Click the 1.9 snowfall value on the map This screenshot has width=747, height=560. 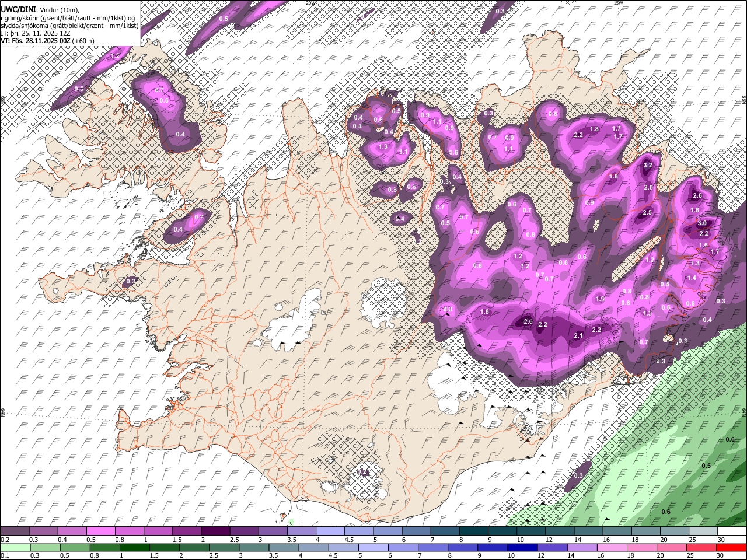coord(600,299)
